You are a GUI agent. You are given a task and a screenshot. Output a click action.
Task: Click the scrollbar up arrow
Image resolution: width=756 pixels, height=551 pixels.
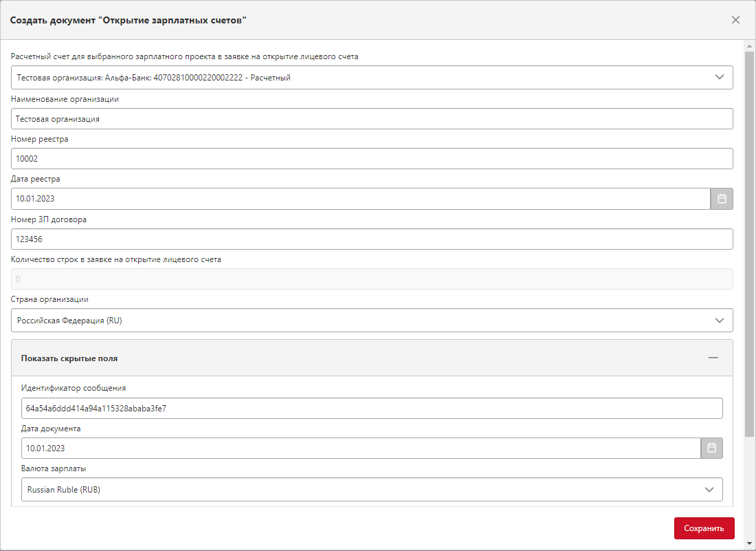click(x=749, y=46)
